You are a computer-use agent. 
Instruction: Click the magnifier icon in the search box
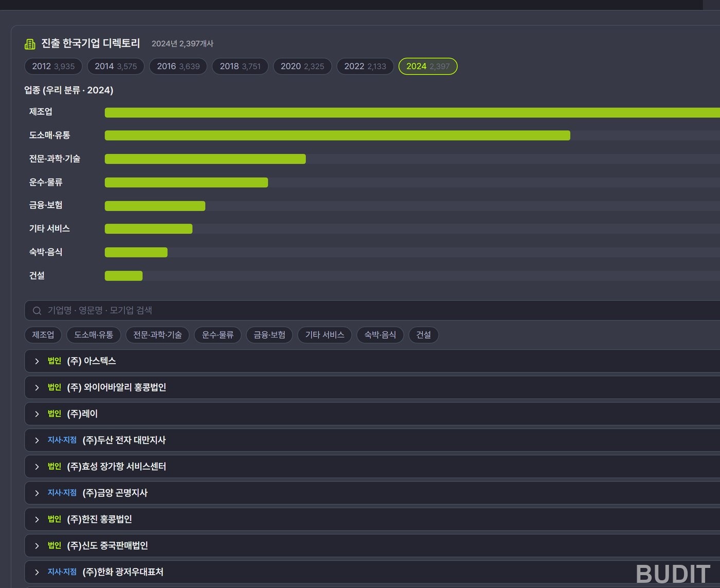point(37,310)
